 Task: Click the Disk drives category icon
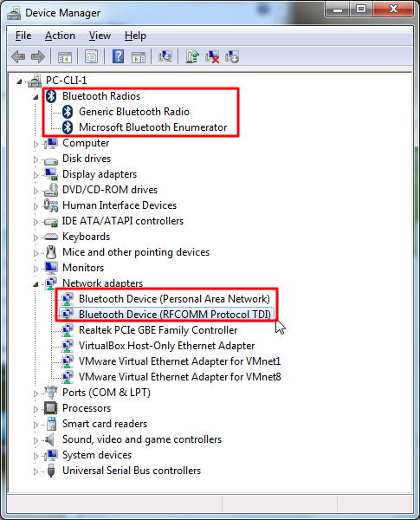click(51, 159)
